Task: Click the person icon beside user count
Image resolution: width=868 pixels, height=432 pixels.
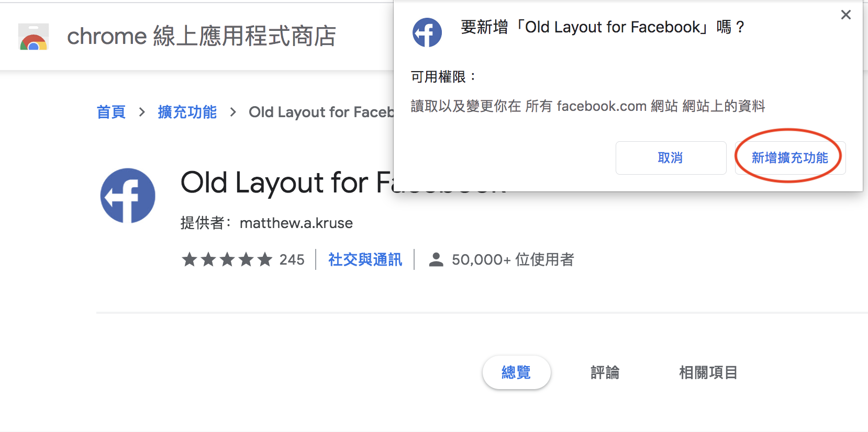Action: pos(436,259)
